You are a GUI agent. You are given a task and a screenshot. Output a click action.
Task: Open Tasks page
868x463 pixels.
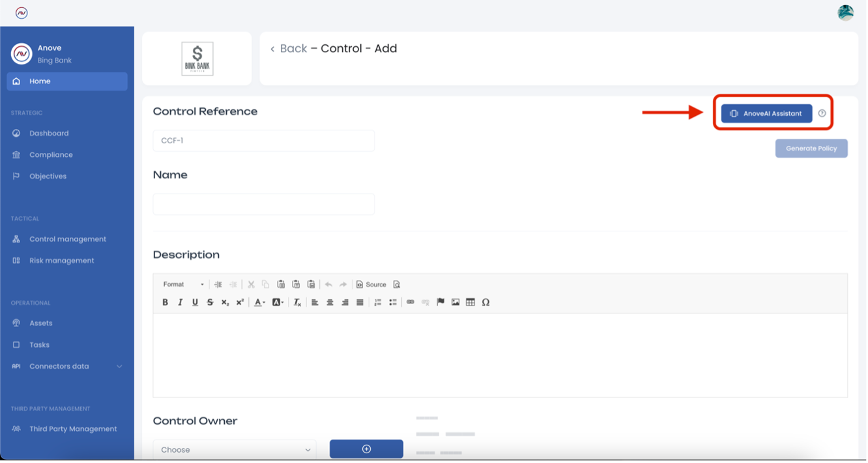(x=39, y=345)
